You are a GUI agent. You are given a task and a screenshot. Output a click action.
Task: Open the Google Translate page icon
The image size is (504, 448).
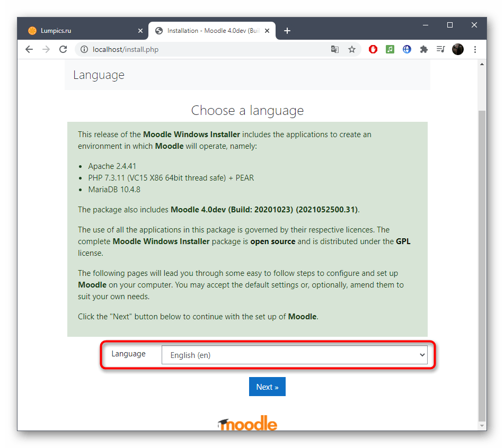(335, 49)
